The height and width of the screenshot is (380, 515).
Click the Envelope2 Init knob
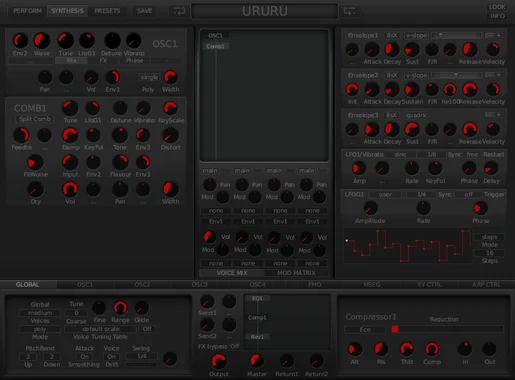click(x=352, y=90)
